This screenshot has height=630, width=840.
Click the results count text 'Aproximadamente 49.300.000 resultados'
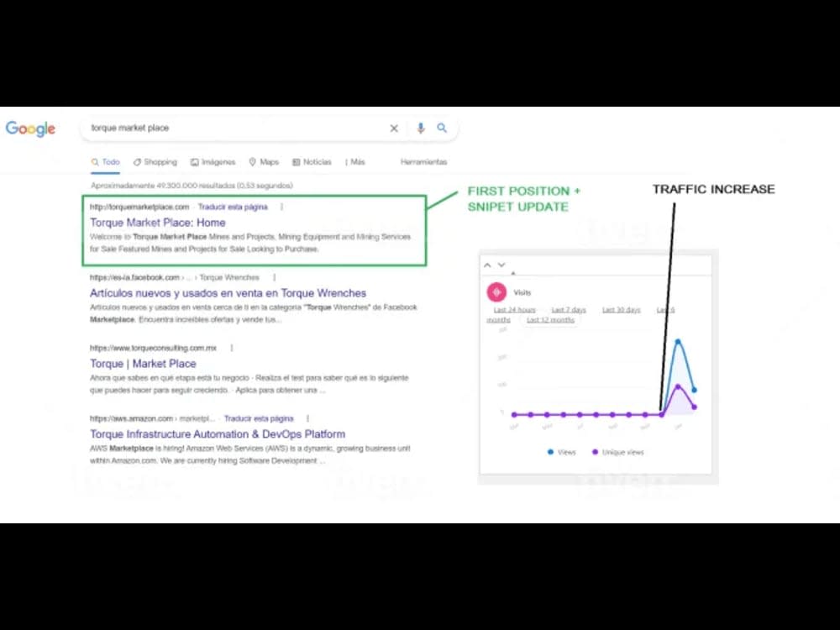pyautogui.click(x=192, y=186)
